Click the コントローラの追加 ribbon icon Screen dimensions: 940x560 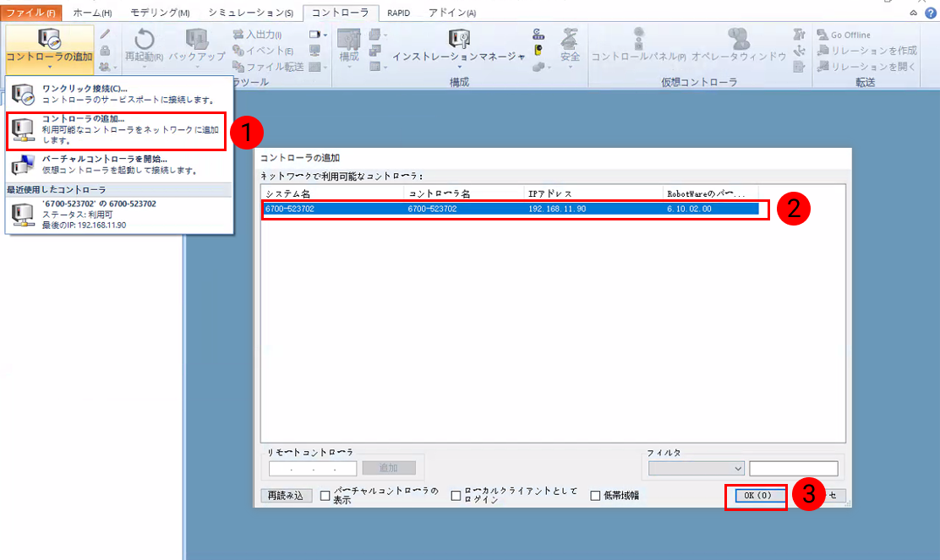click(x=49, y=38)
